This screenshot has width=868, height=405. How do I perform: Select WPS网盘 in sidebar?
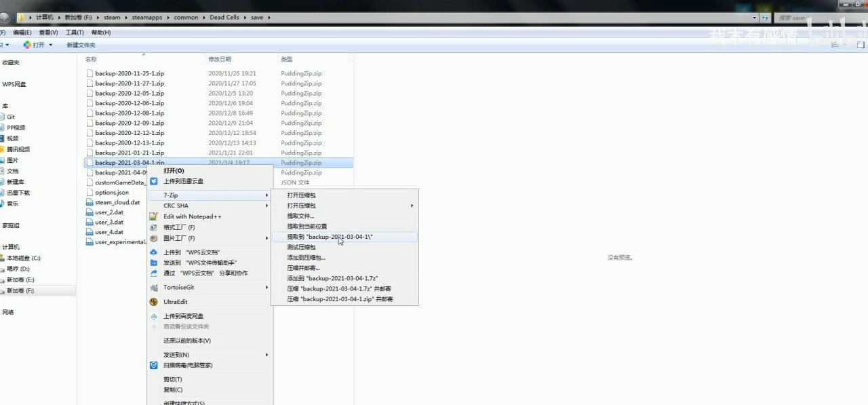pyautogui.click(x=14, y=84)
